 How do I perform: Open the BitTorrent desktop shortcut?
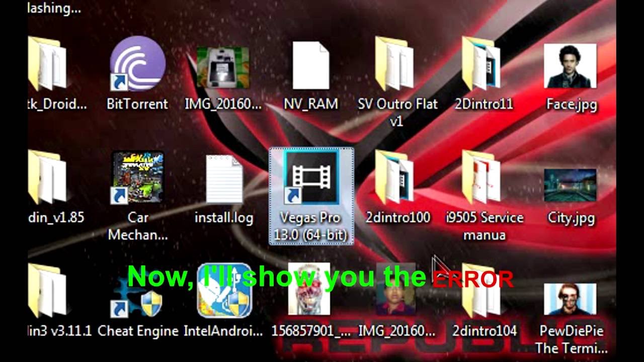click(137, 74)
